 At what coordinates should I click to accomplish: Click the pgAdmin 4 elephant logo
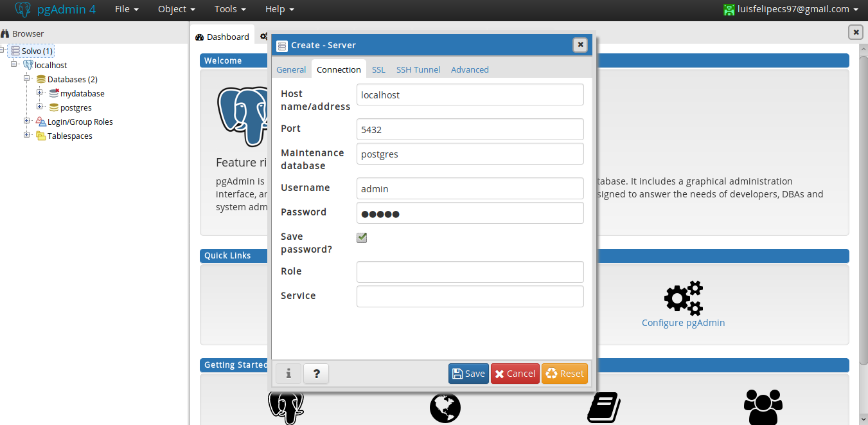(22, 10)
